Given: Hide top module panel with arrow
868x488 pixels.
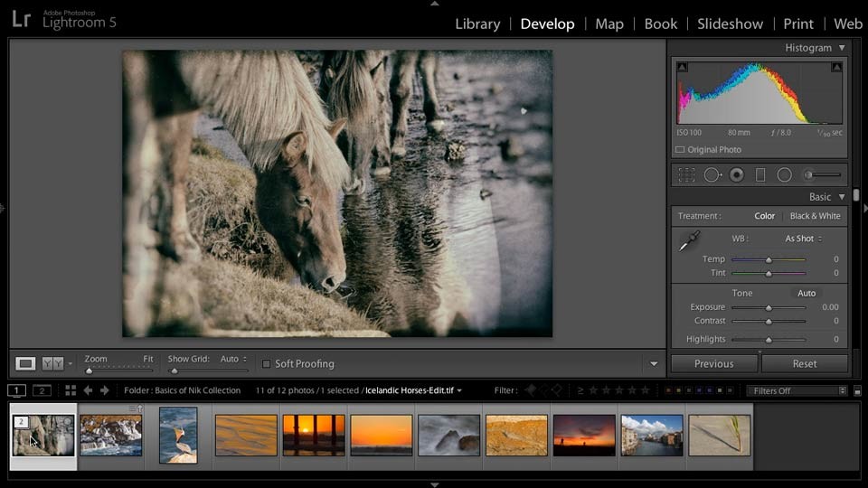Looking at the screenshot, I should [x=435, y=4].
